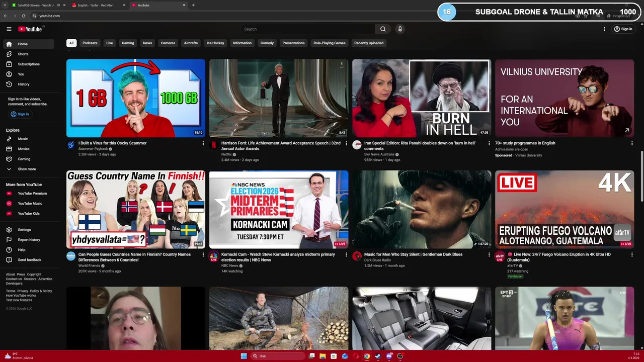Open options menu for Kornacki Cam video
This screenshot has height=362, width=644.
tap(346, 254)
